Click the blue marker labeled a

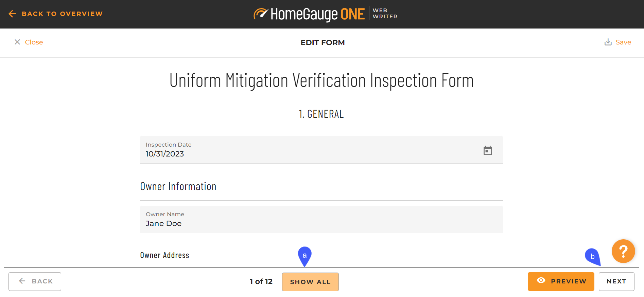tap(304, 256)
